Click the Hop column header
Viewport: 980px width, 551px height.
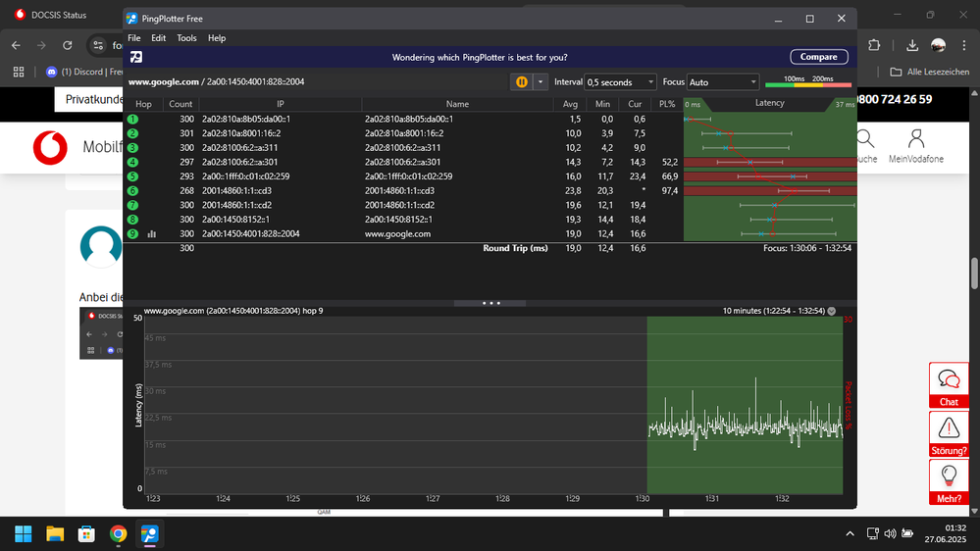coord(144,104)
